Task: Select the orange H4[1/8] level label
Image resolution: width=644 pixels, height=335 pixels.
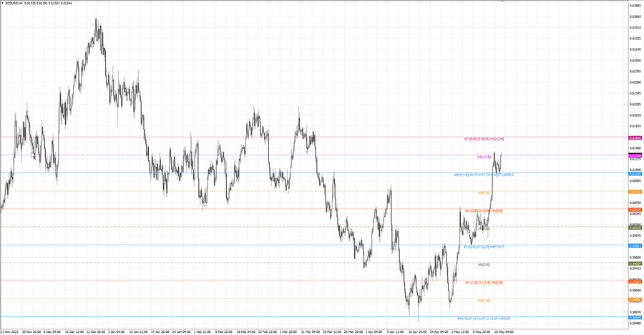Action: pos(484,301)
